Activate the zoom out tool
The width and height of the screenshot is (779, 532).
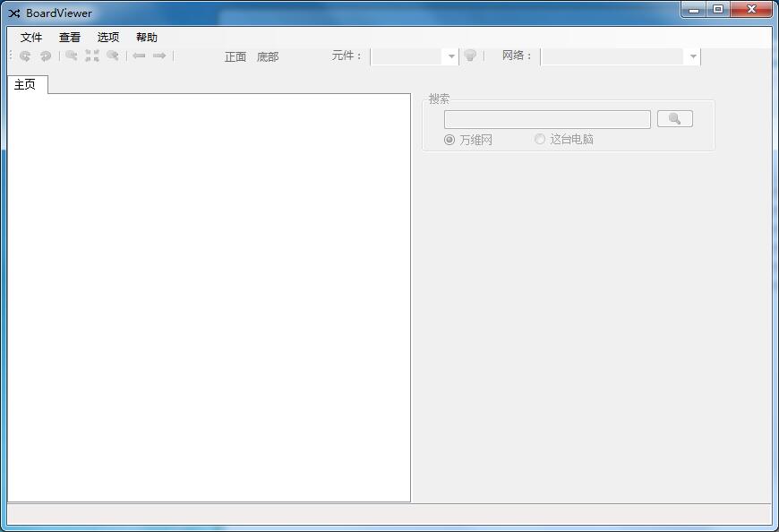click(112, 56)
